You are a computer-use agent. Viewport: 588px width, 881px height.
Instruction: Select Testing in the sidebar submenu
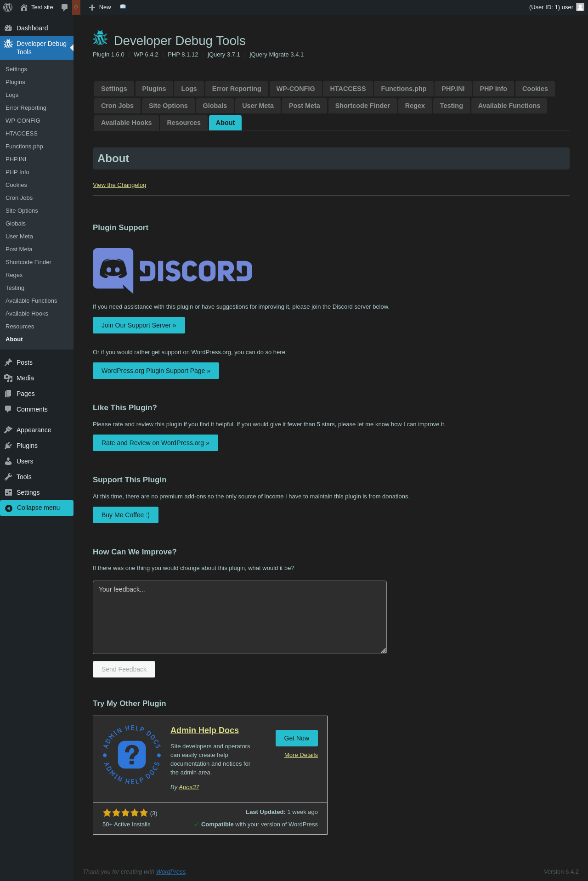click(x=37, y=288)
